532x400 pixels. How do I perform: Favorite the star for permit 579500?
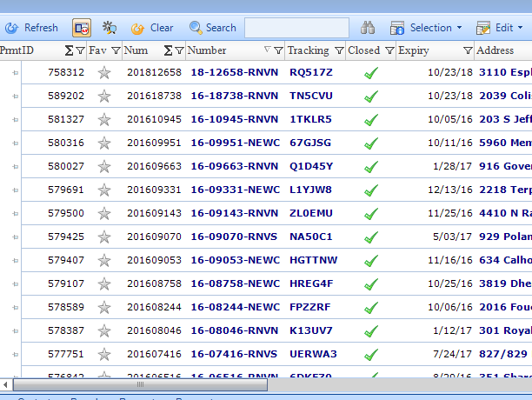[104, 213]
